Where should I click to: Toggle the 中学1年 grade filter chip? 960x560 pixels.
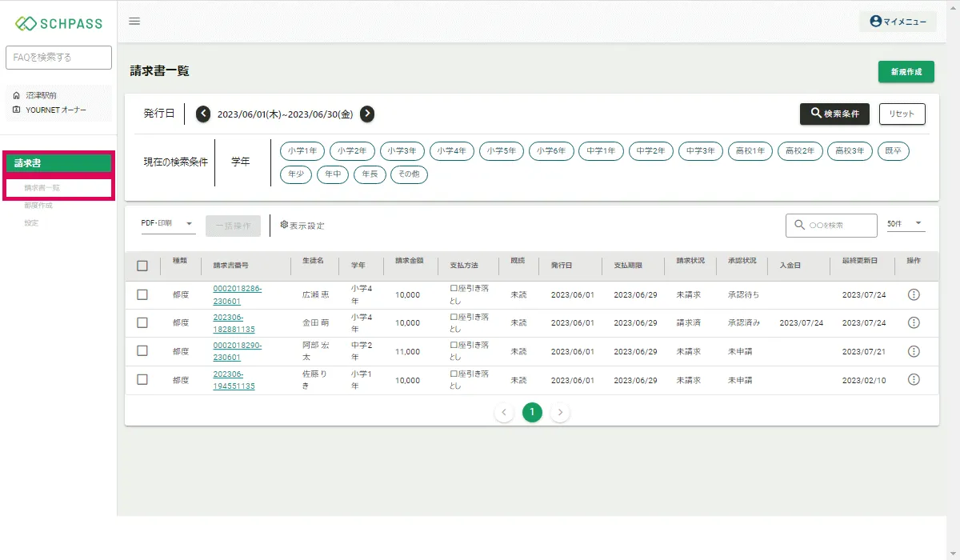(x=601, y=150)
